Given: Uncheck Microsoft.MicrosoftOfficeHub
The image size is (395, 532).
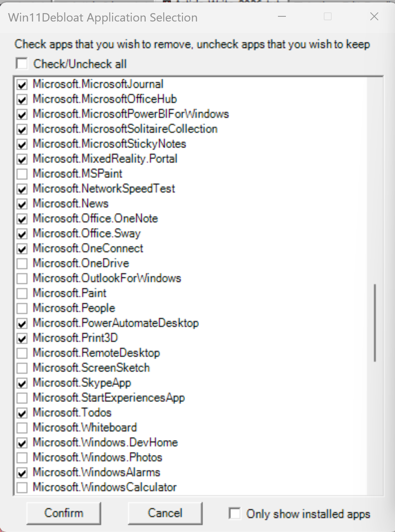Looking at the screenshot, I should [x=22, y=100].
